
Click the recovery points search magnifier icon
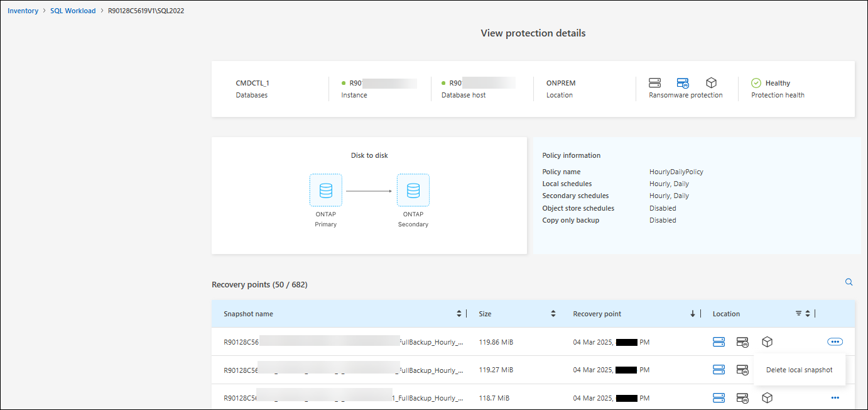(849, 282)
